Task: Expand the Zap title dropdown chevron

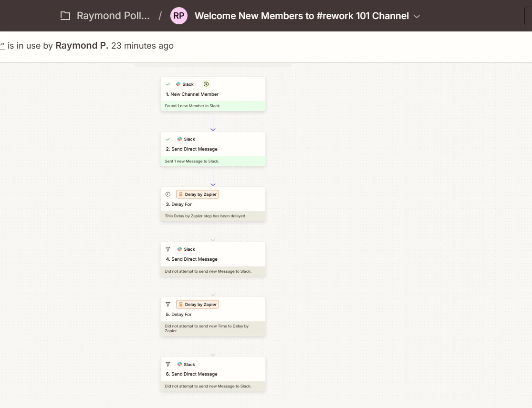Action: tap(417, 16)
